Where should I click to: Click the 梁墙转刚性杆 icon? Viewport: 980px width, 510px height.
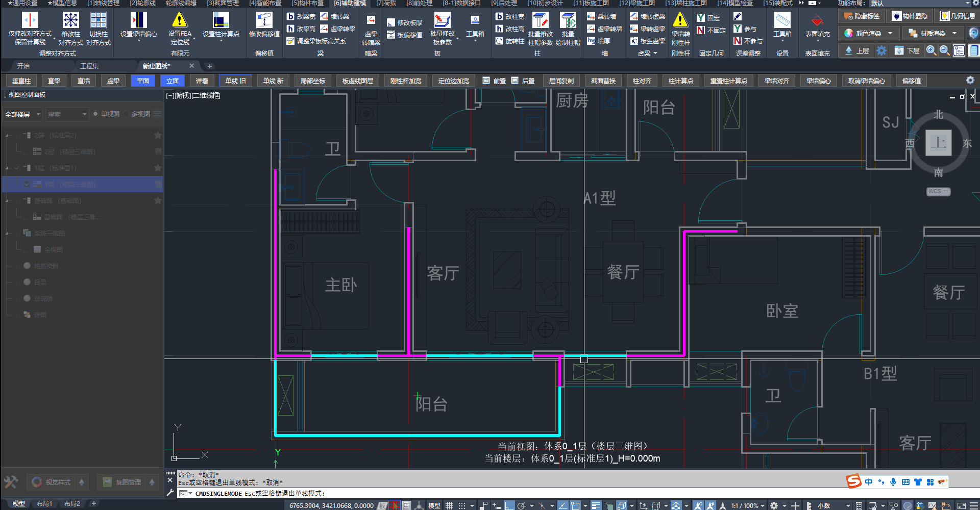point(680,20)
